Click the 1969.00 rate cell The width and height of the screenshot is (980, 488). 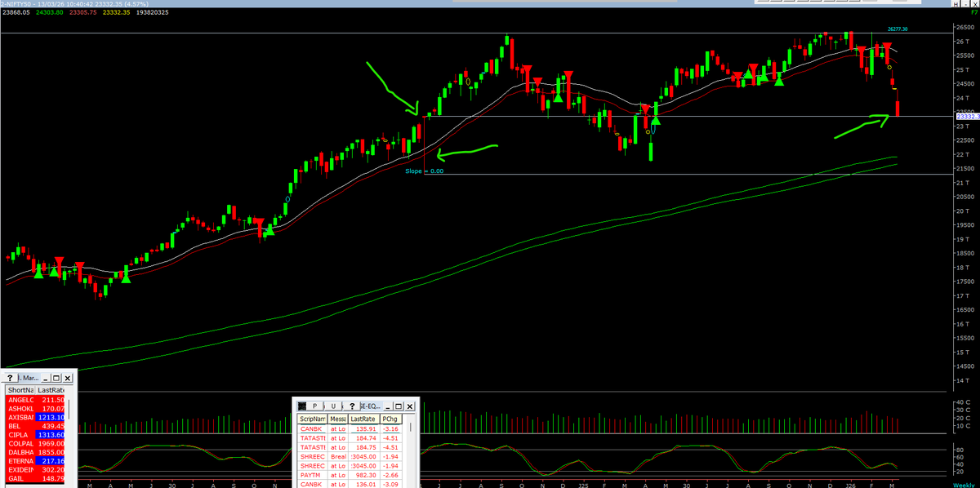[x=51, y=443]
